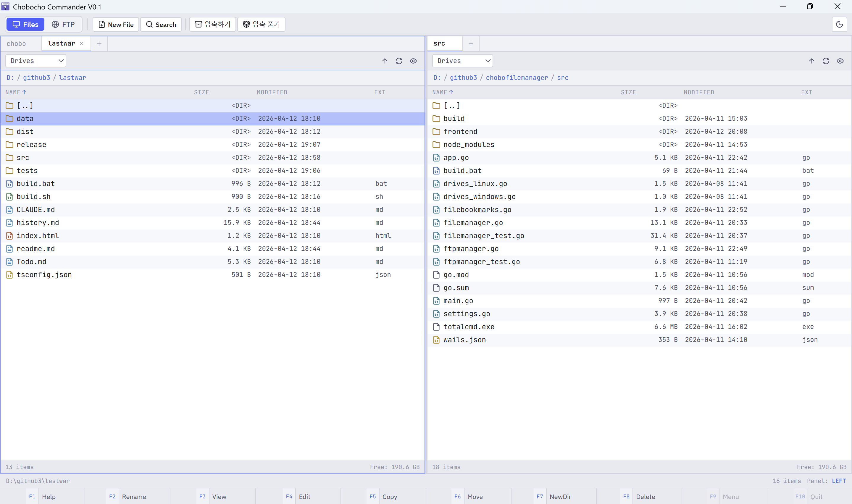The height and width of the screenshot is (504, 852).
Task: Click the 압축하기 archive button
Action: tap(213, 25)
